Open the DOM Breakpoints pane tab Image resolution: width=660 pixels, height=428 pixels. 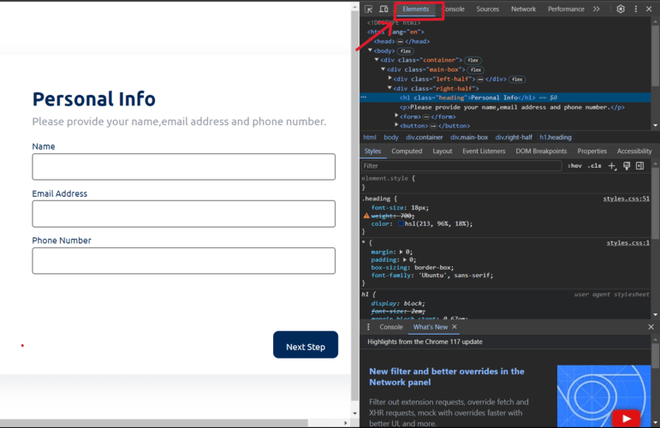[x=541, y=151]
